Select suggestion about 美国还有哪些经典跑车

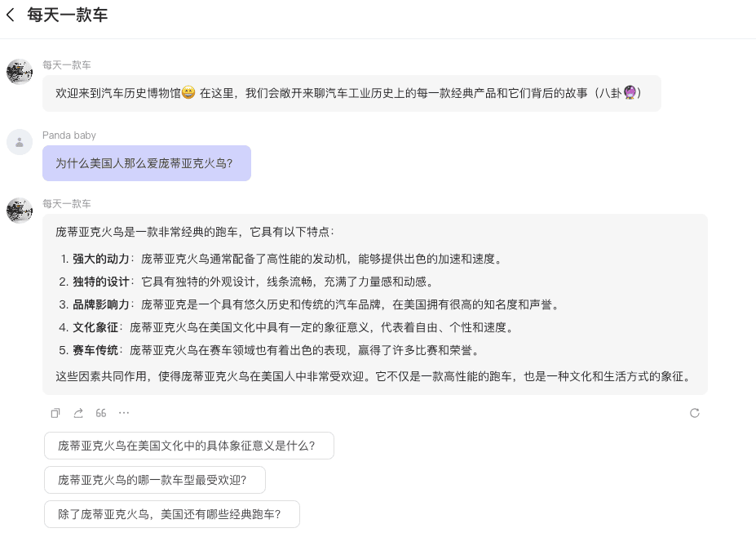(171, 514)
